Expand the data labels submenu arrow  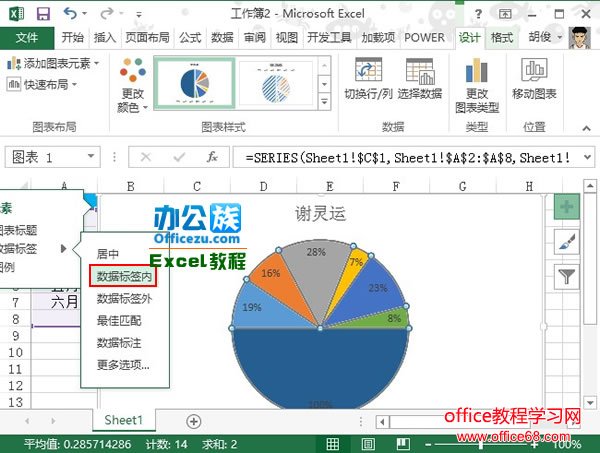pyautogui.click(x=64, y=249)
